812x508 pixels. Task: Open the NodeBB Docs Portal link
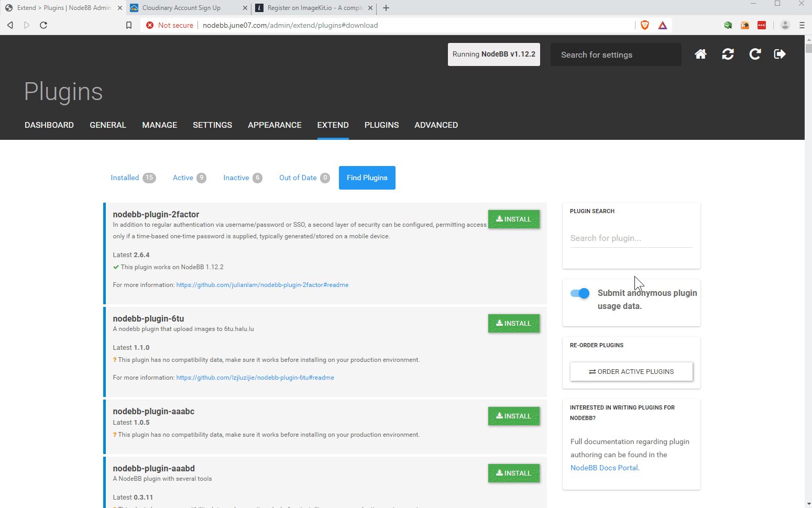point(604,468)
